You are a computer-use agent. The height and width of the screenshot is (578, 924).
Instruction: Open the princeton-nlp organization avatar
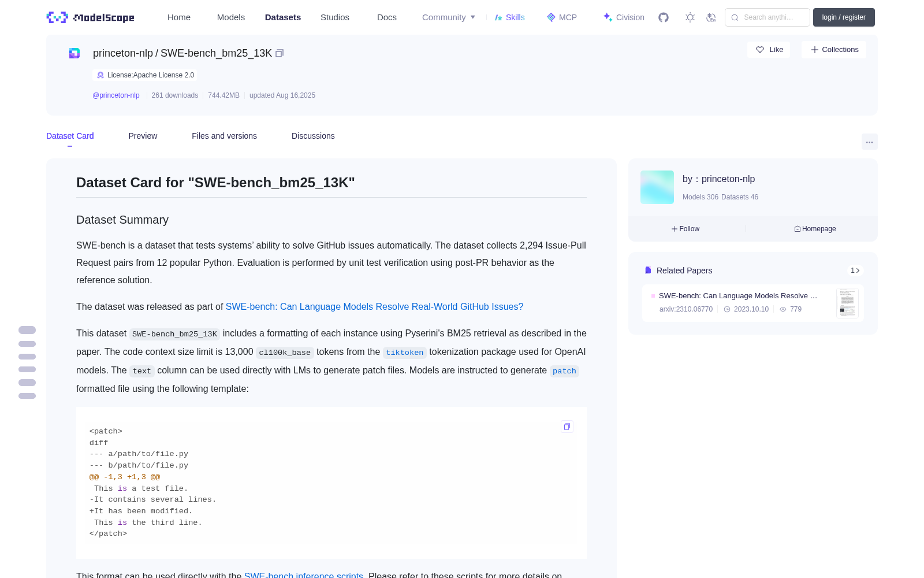[657, 187]
